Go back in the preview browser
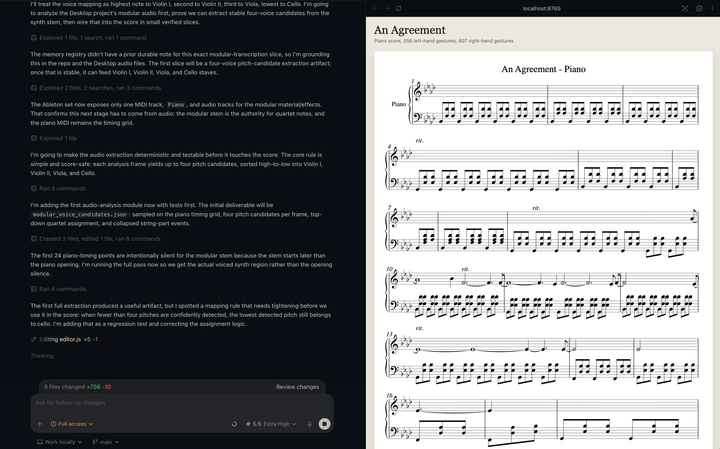Image resolution: width=720 pixels, height=449 pixels. click(x=375, y=8)
